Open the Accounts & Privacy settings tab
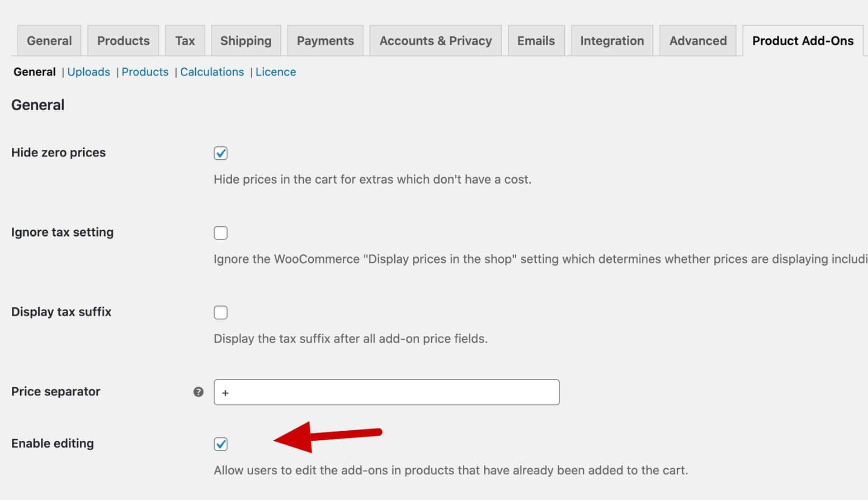868x500 pixels. tap(436, 41)
